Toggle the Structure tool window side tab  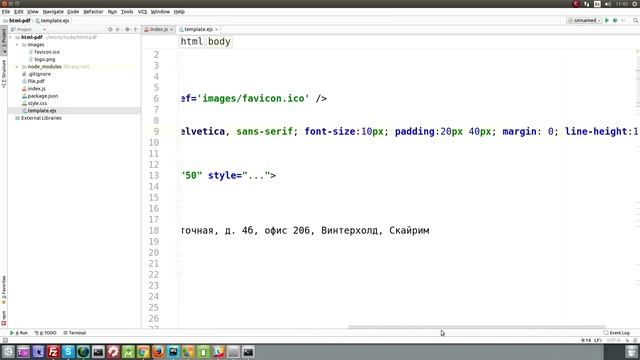tap(4, 73)
